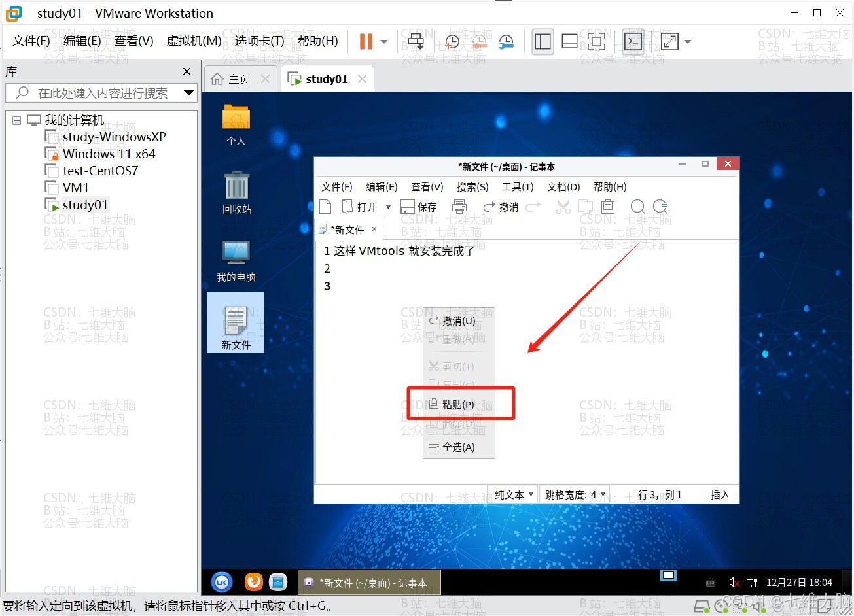Select the 我的电脑 desktop icon

(236, 261)
